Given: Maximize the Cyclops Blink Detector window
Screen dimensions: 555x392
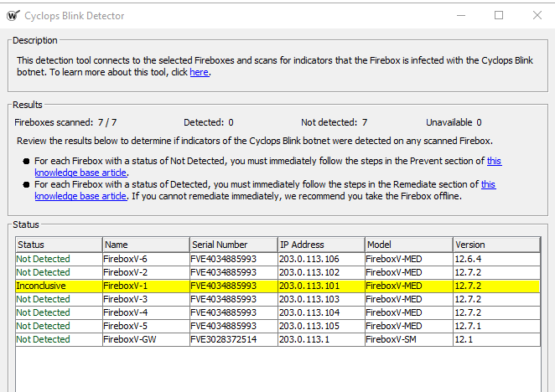Looking at the screenshot, I should point(499,15).
